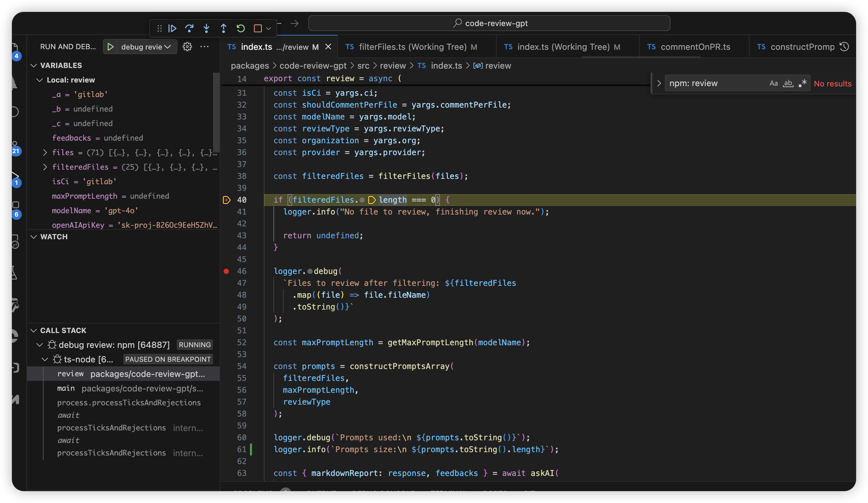This screenshot has width=868, height=503.
Task: Click the Step Out debug icon
Action: pyautogui.click(x=224, y=28)
